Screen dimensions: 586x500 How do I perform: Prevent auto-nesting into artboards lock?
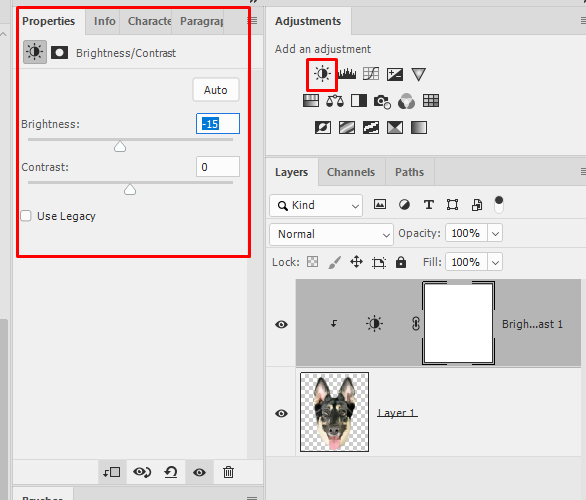tap(379, 263)
